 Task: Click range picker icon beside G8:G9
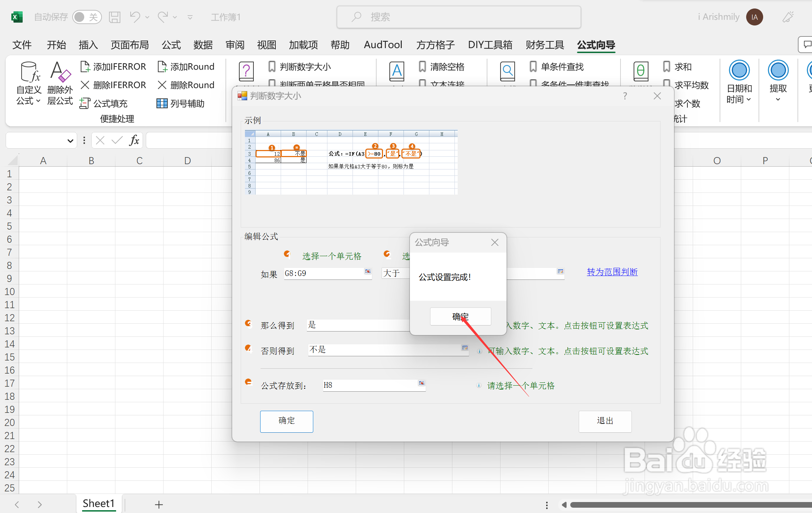pos(368,271)
